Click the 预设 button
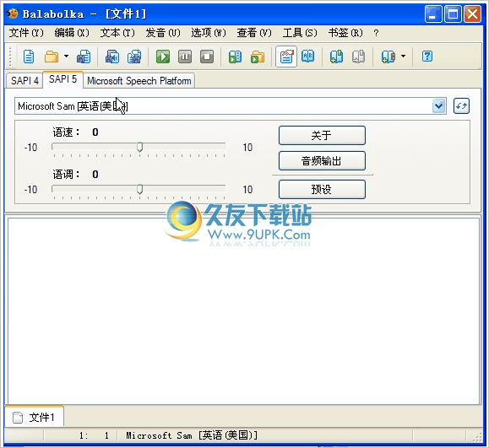This screenshot has width=489, height=448. pyautogui.click(x=322, y=189)
